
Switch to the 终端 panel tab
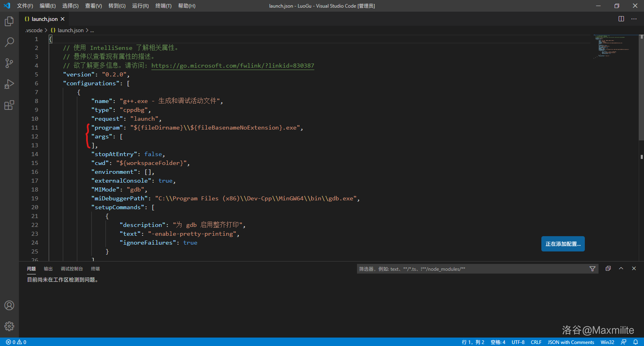point(95,269)
